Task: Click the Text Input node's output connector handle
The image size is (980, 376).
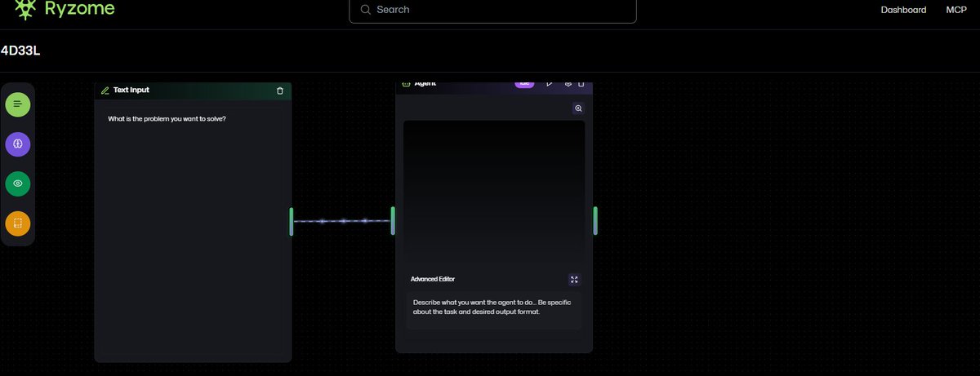Action: pyautogui.click(x=291, y=221)
